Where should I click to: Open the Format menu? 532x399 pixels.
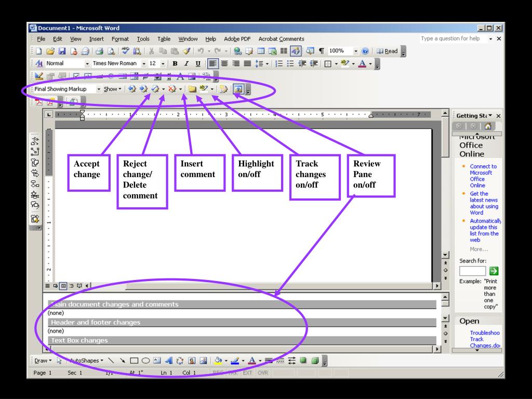[120, 39]
